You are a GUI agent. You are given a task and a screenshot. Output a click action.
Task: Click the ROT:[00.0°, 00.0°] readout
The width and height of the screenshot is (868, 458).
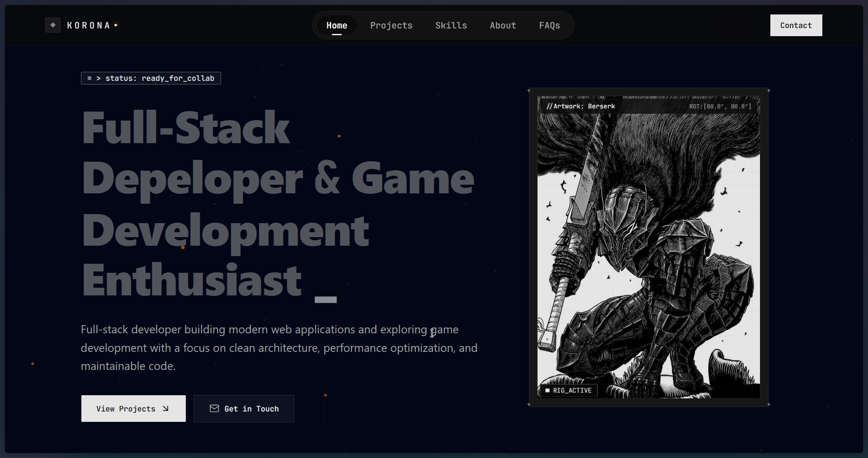click(x=720, y=107)
